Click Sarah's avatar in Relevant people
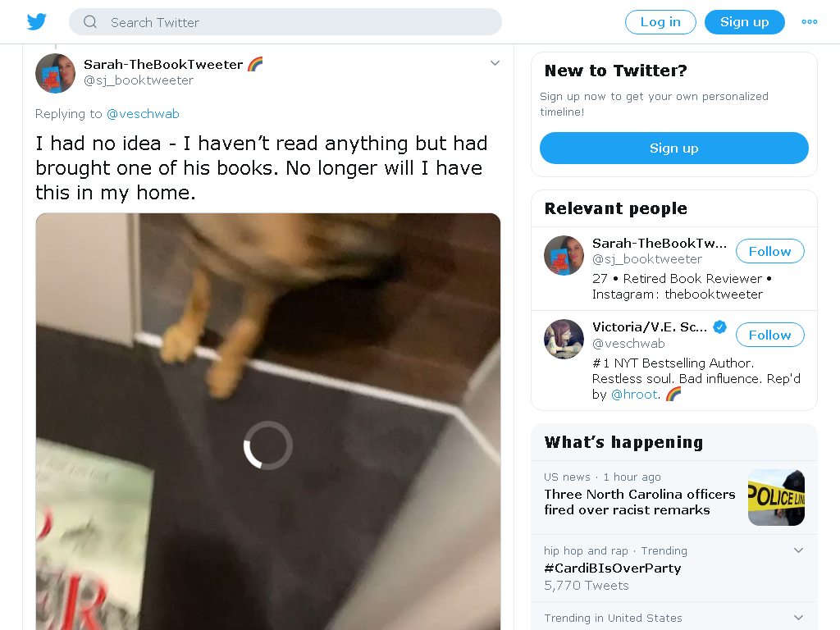Viewport: 840px width, 630px height. click(x=564, y=256)
